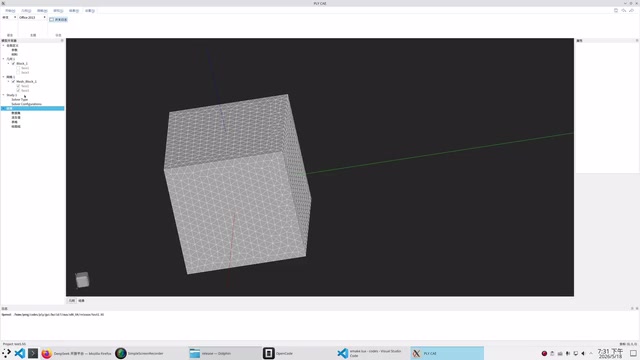The width and height of the screenshot is (640, 360).
Task: Collapse the highlighted results tree node
Action: 3,109
